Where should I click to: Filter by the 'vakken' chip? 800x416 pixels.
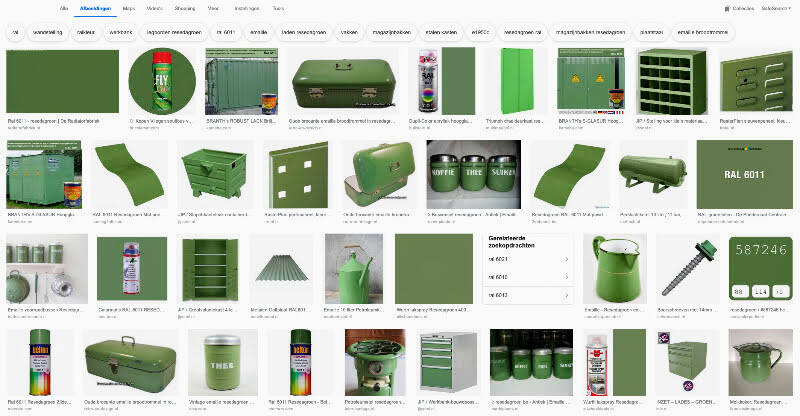(349, 32)
